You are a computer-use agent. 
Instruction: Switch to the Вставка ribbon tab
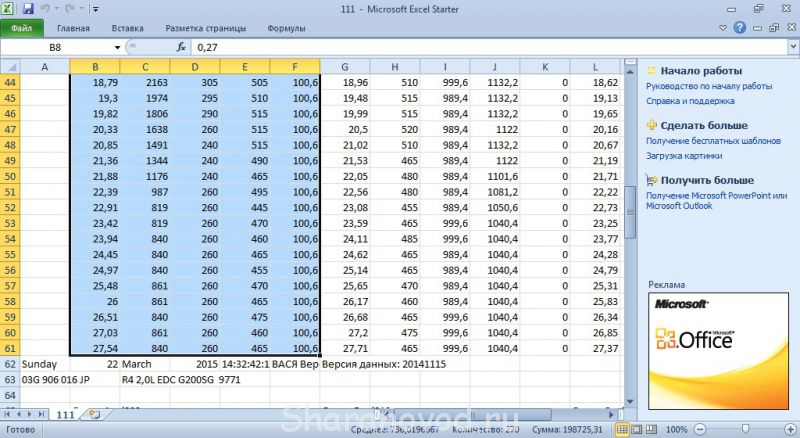coord(127,29)
